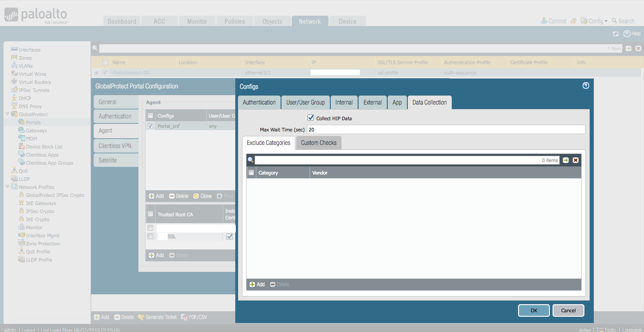Viewport: 644px width, 332px height.
Task: Select the Exclude Categories tab
Action: pos(268,143)
